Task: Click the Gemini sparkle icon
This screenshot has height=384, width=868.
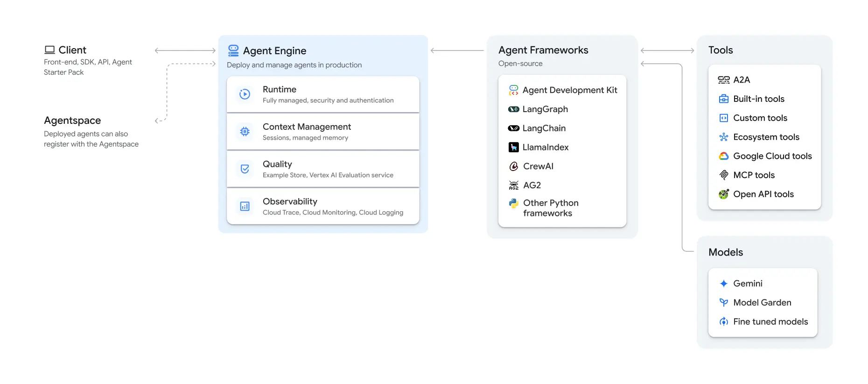Action: coord(723,284)
